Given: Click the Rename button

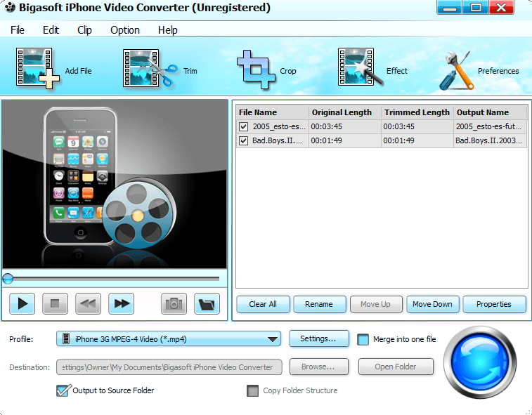Looking at the screenshot, I should pos(319,304).
